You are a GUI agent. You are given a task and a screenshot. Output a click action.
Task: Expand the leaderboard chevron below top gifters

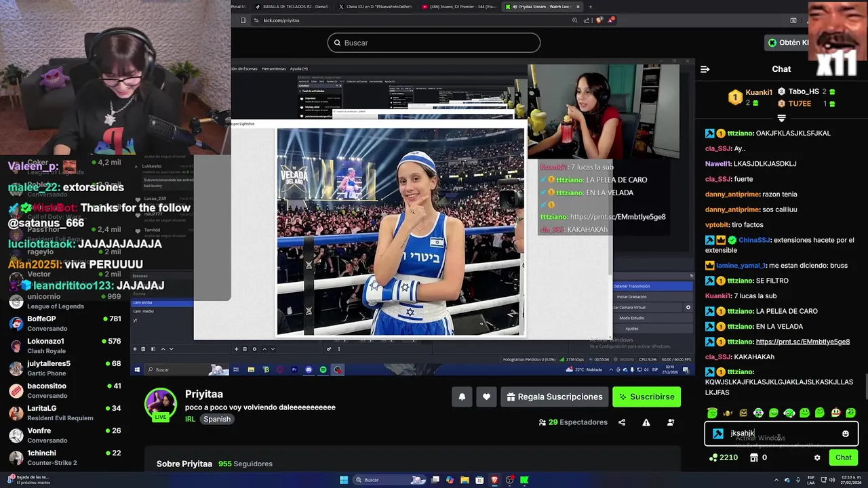click(781, 118)
